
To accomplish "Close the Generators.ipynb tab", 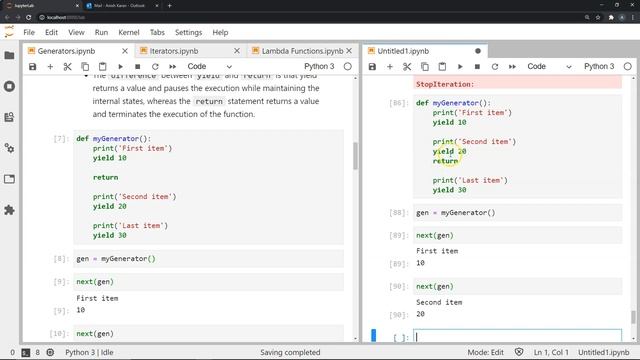I will coord(125,51).
